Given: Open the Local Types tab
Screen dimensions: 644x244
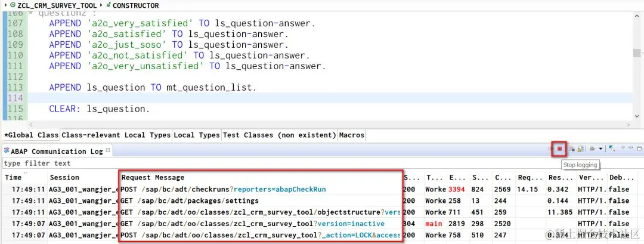Looking at the screenshot, I should point(197,135).
